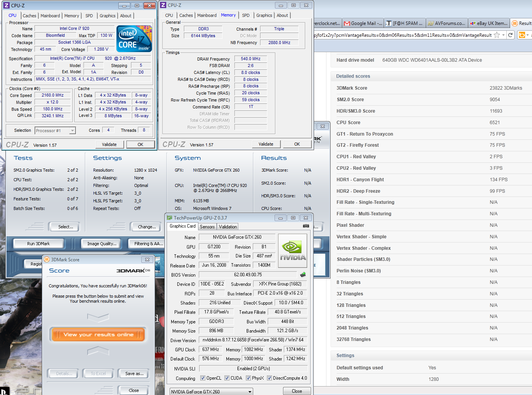
Task: Open the About tab in the CPU-Z CPU window
Action: coord(126,16)
